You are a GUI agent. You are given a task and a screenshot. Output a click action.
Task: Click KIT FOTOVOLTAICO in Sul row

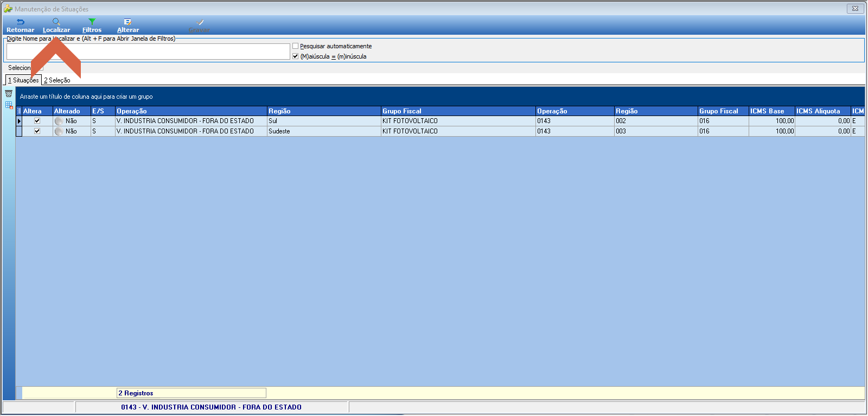[x=458, y=121]
